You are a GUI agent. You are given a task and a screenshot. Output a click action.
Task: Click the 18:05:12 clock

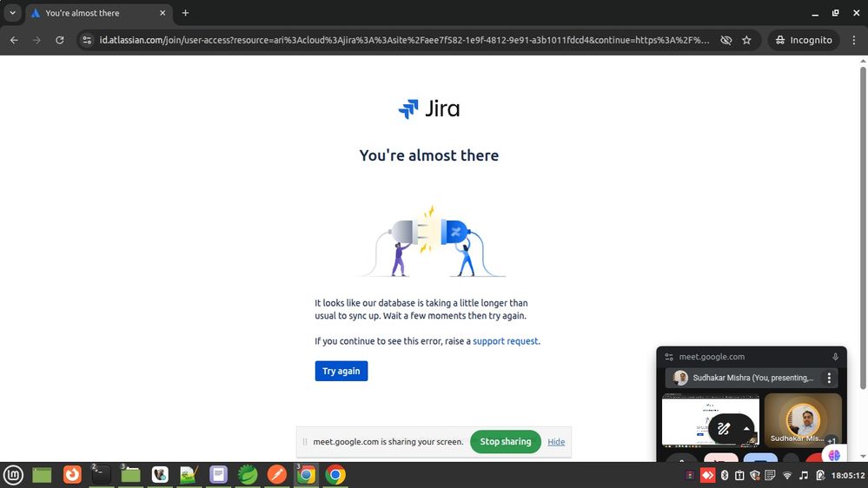tap(847, 475)
